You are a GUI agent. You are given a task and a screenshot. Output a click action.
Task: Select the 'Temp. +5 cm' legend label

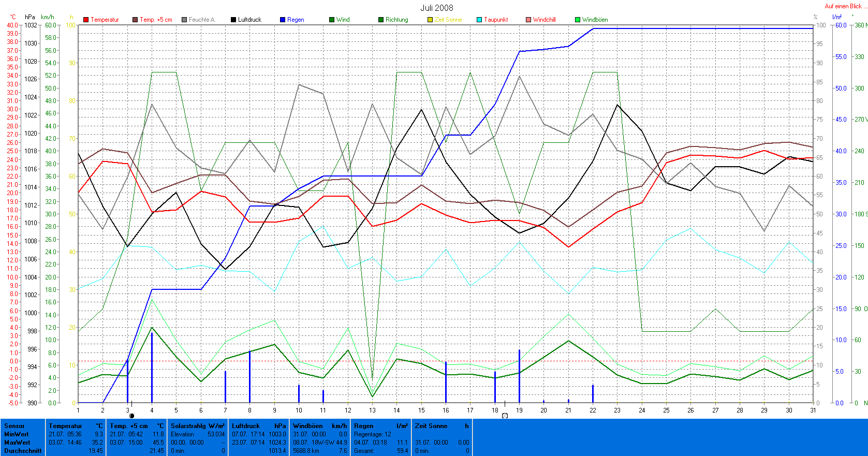point(156,20)
